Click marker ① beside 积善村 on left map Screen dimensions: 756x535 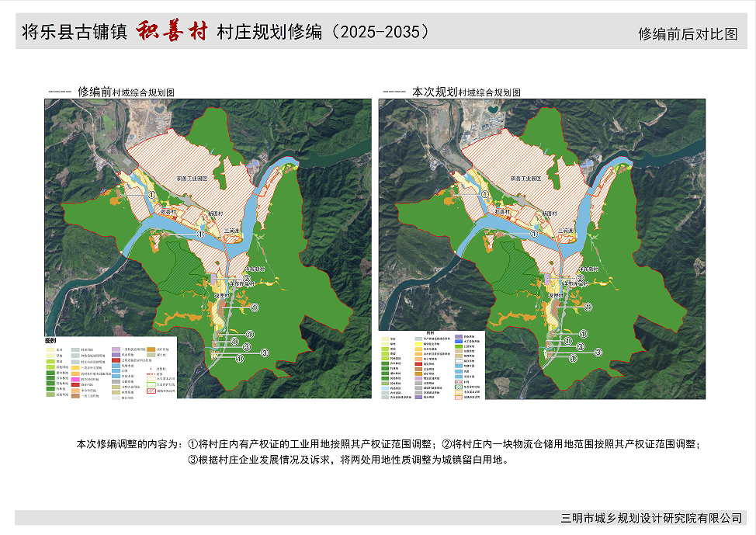pos(153,196)
